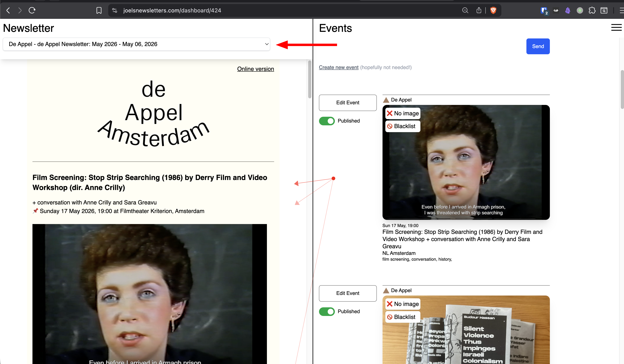Blacklist the Film Screening event image
This screenshot has height=364, width=624.
(403, 126)
